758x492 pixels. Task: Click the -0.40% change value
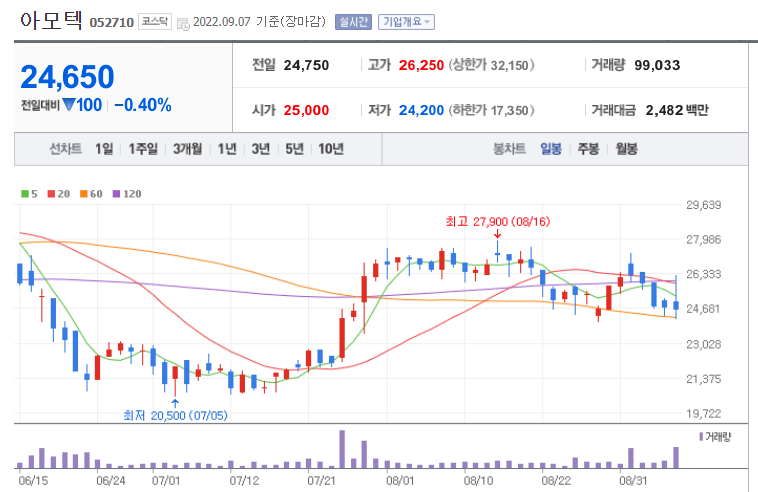[143, 105]
